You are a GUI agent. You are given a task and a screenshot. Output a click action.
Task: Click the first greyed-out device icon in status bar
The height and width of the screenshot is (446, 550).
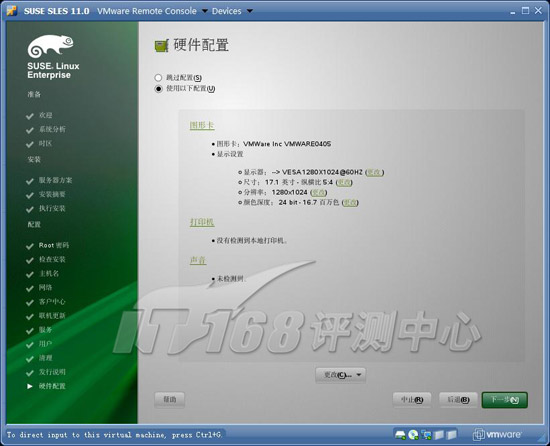(439, 435)
